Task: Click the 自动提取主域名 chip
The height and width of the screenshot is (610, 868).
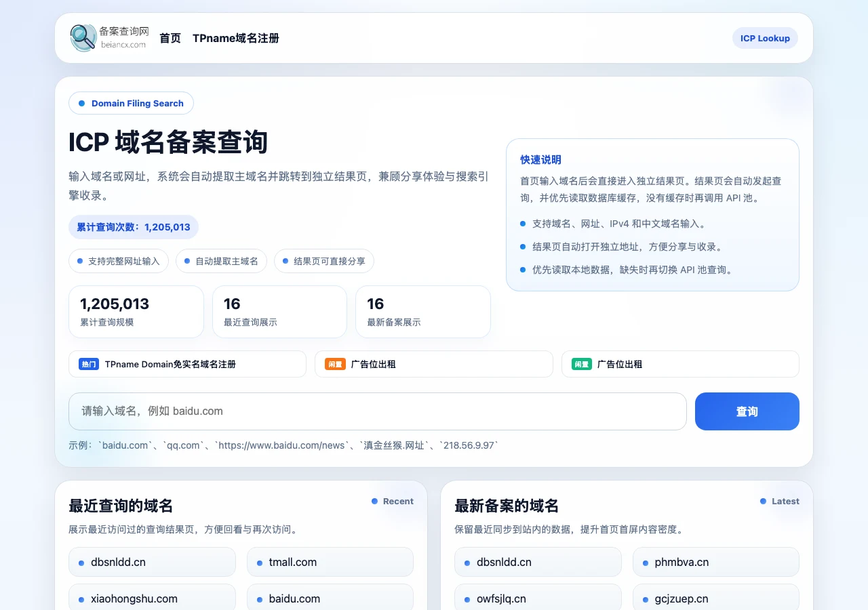Action: click(x=221, y=261)
